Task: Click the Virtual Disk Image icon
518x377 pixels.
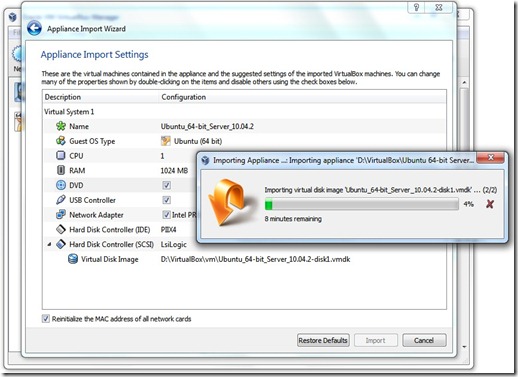Action: 73,259
